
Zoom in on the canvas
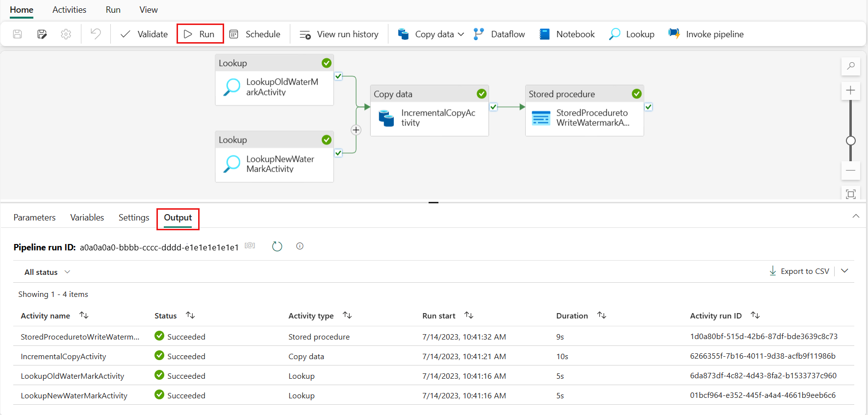pyautogui.click(x=851, y=91)
